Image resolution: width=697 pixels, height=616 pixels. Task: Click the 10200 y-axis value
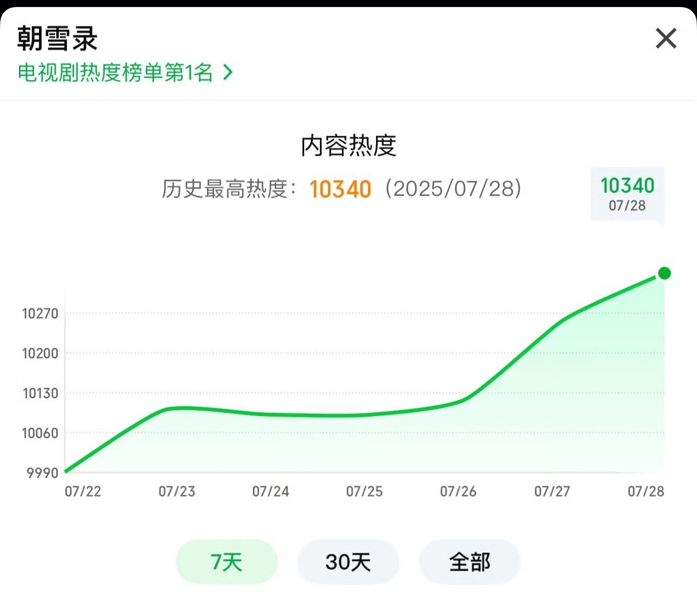[40, 353]
